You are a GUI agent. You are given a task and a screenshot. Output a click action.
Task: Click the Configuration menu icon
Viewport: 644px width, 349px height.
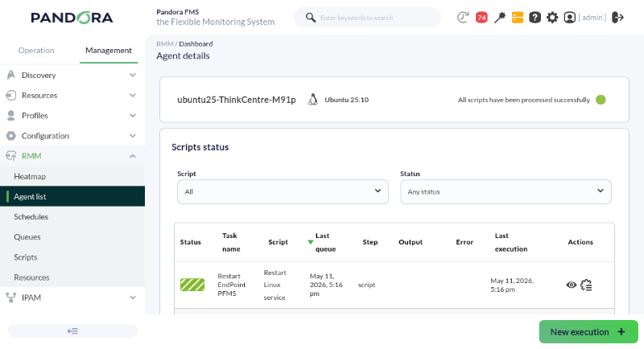click(11, 136)
